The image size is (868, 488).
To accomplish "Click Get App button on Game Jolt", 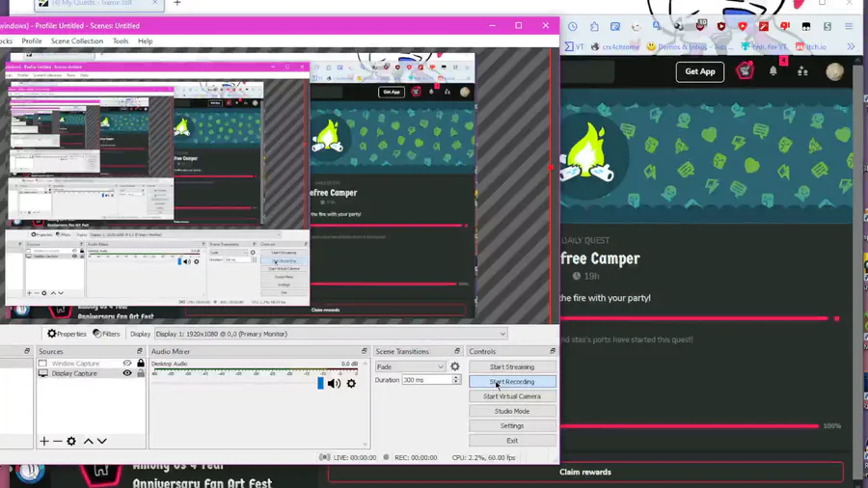I will click(700, 71).
